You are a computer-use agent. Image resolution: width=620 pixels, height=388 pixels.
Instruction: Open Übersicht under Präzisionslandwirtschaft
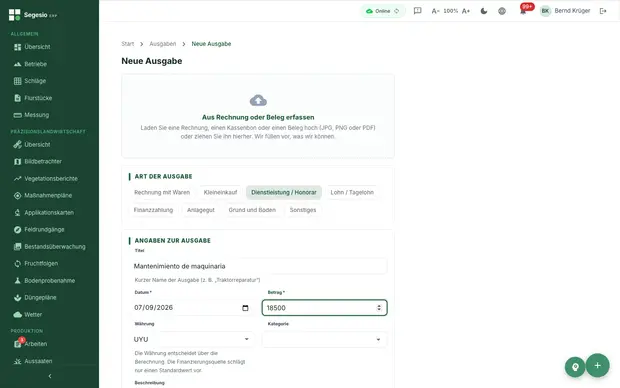pyautogui.click(x=37, y=144)
